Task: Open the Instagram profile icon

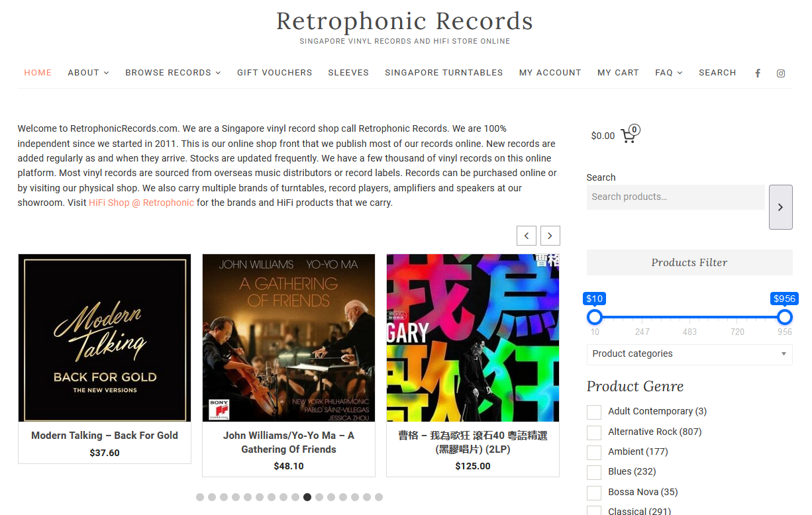Action: (x=781, y=73)
